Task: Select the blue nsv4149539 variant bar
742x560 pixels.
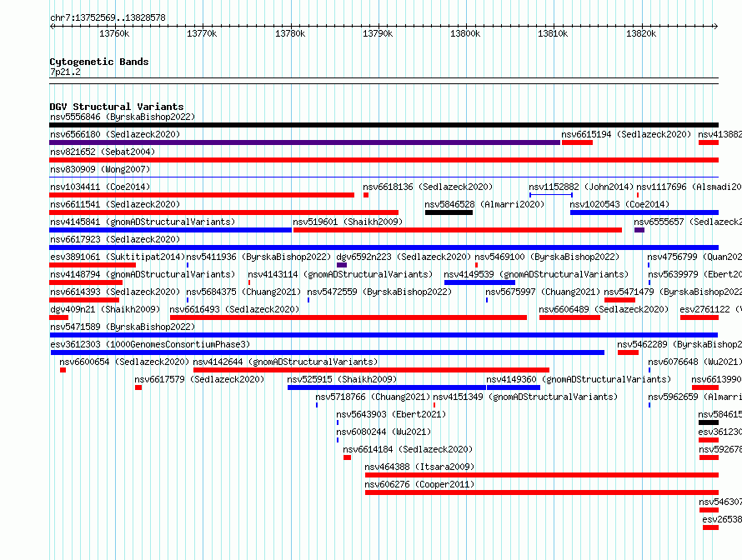Action: (x=479, y=282)
